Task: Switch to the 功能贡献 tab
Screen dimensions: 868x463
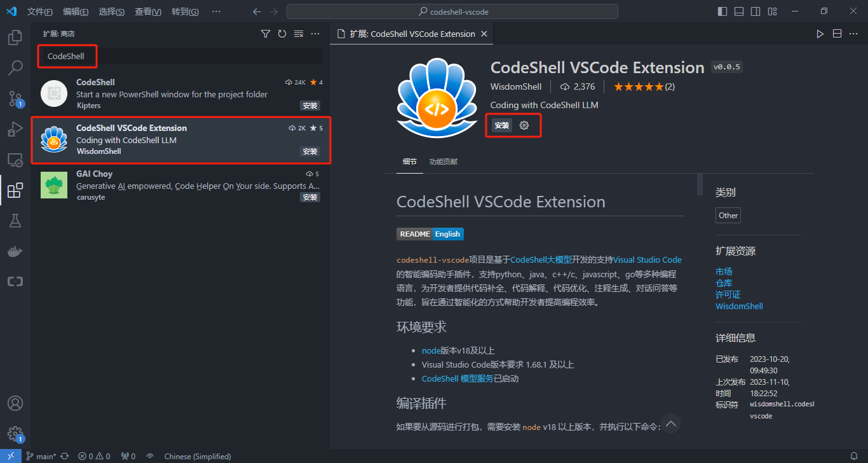Action: (x=444, y=162)
